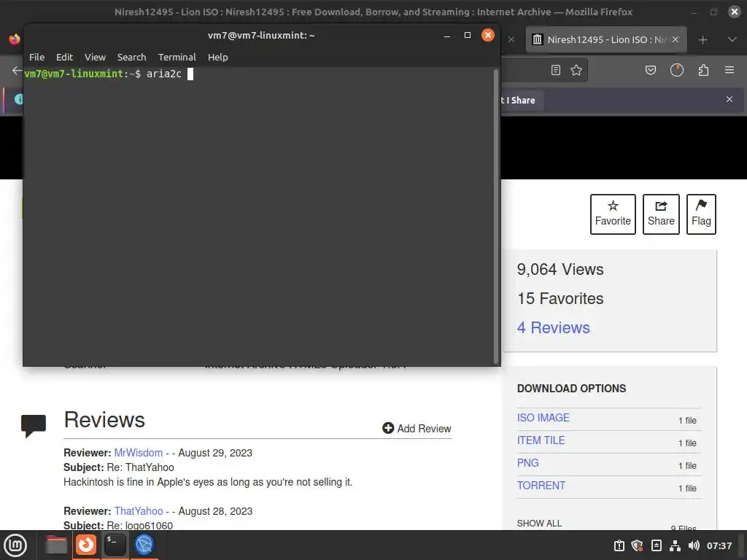Click the terminal window scrollbar
Image resolution: width=747 pixels, height=560 pixels.
pyautogui.click(x=496, y=217)
